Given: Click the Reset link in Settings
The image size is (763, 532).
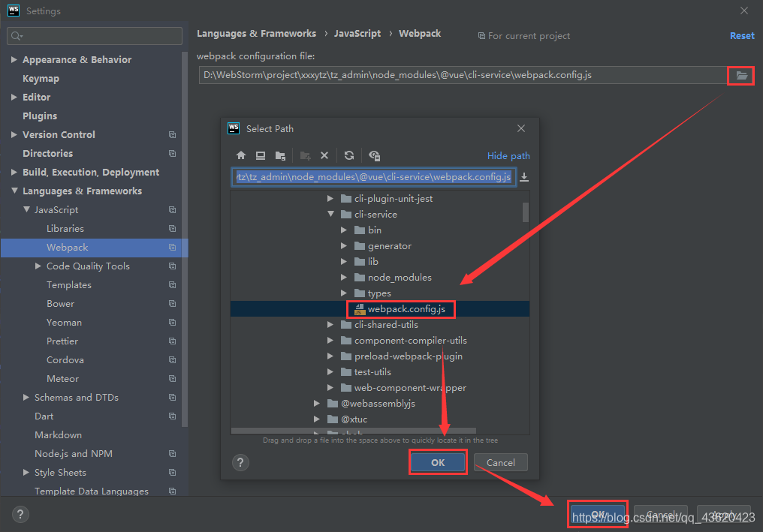Looking at the screenshot, I should pyautogui.click(x=742, y=35).
